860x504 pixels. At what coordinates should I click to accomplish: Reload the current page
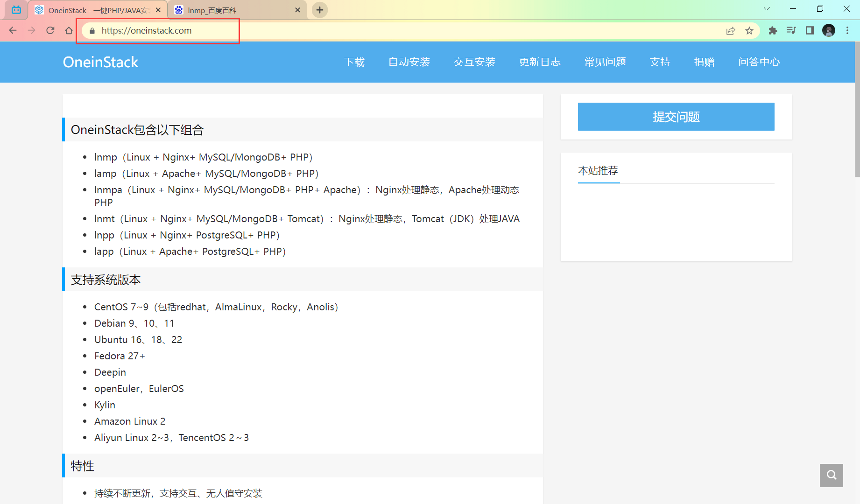click(x=50, y=30)
